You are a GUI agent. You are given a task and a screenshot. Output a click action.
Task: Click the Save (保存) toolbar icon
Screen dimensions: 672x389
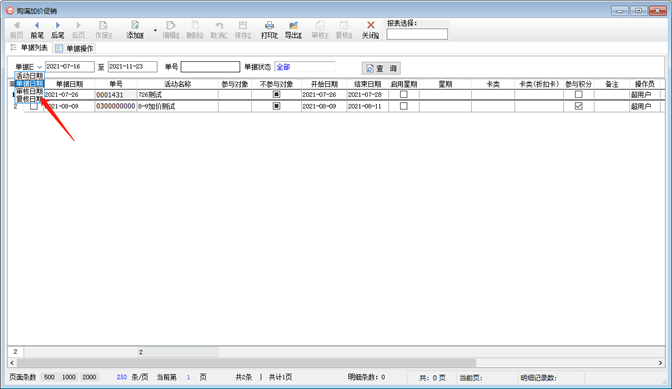[243, 30]
